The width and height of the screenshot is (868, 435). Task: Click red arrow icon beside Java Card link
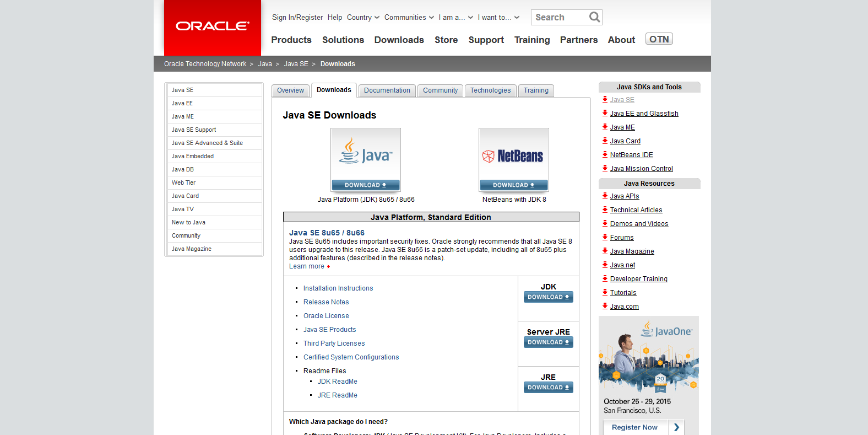coord(605,141)
